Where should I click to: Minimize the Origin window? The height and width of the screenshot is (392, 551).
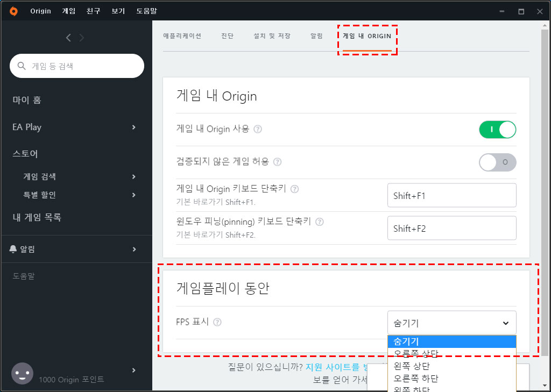point(503,12)
